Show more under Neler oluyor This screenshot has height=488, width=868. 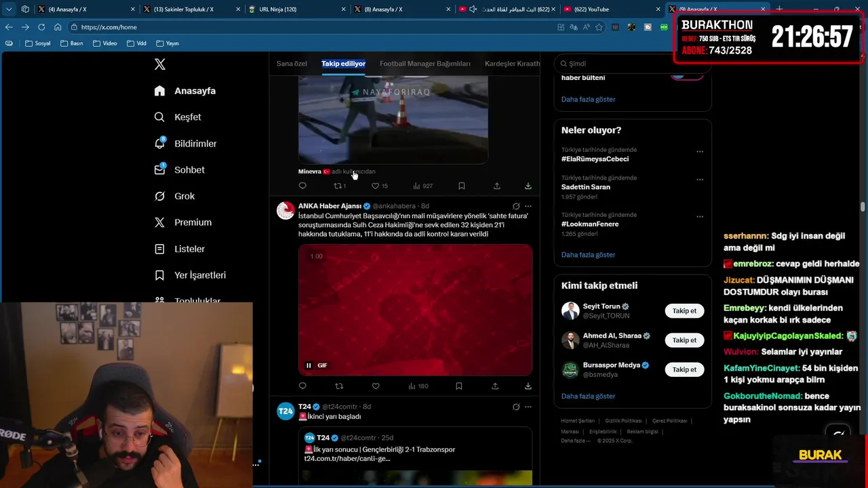(x=588, y=255)
